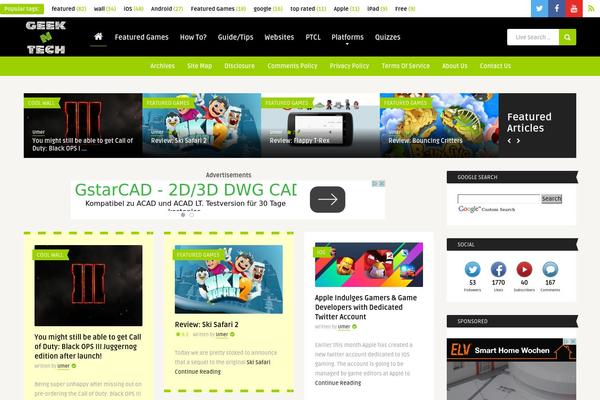Continue Reading the Apple Twitter account post
The width and height of the screenshot is (600, 400).
(x=338, y=383)
